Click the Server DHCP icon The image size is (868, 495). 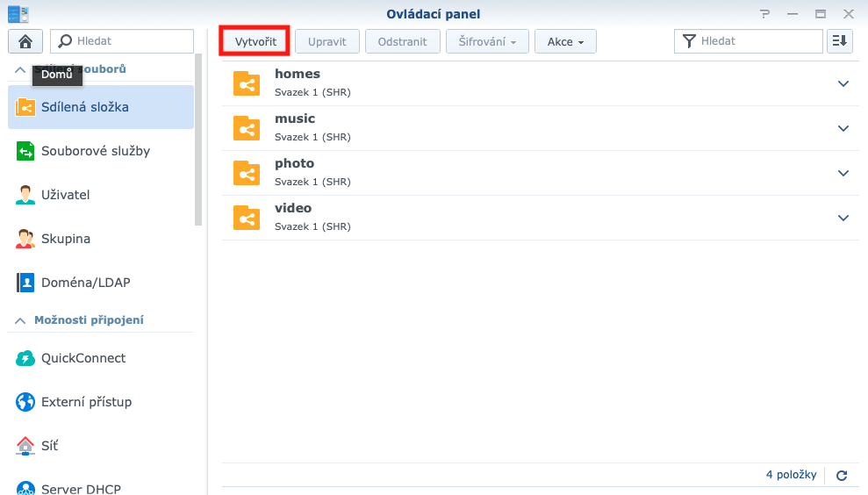coord(25,488)
